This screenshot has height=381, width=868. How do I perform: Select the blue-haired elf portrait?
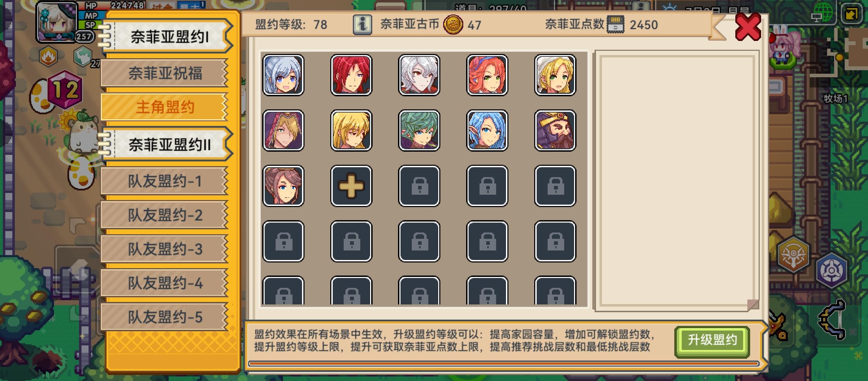(x=487, y=130)
